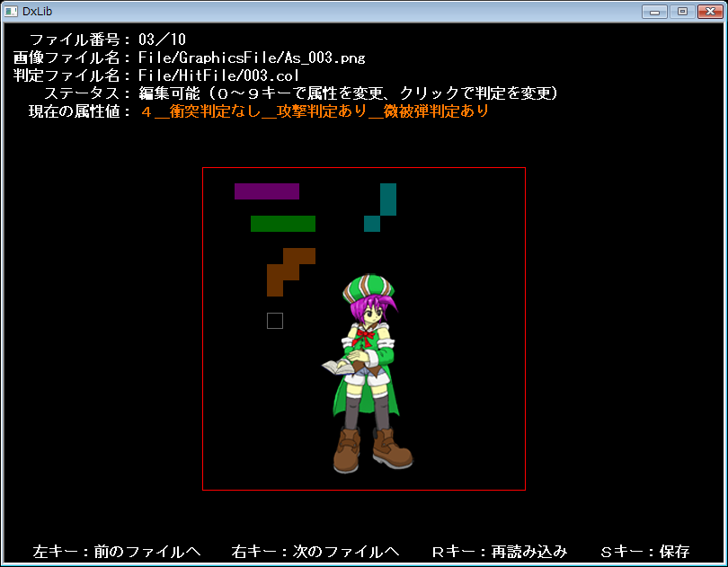Click the hint Rキー:再読み込み

[x=500, y=552]
